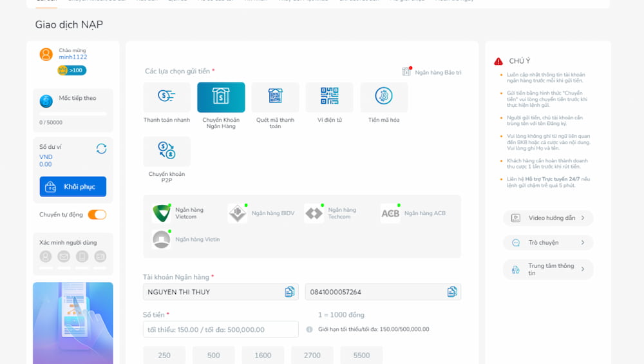This screenshot has width=644, height=364.
Task: Open Trung tâm thông tin entry
Action: [548, 269]
